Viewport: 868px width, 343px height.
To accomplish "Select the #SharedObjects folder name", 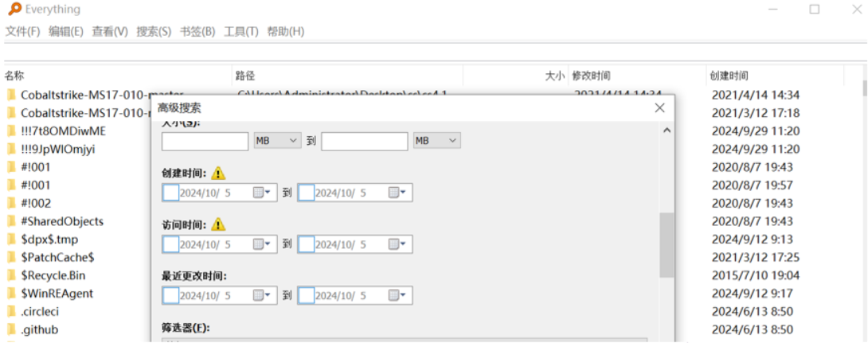I will click(x=62, y=221).
